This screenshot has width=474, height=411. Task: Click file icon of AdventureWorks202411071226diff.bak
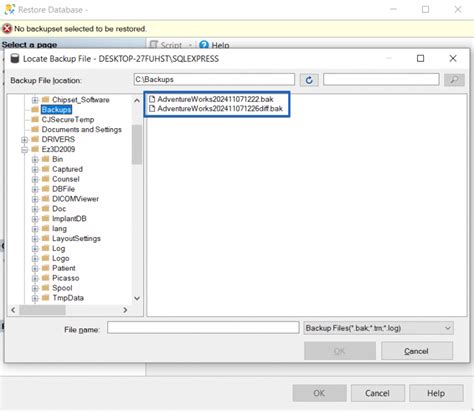(152, 109)
